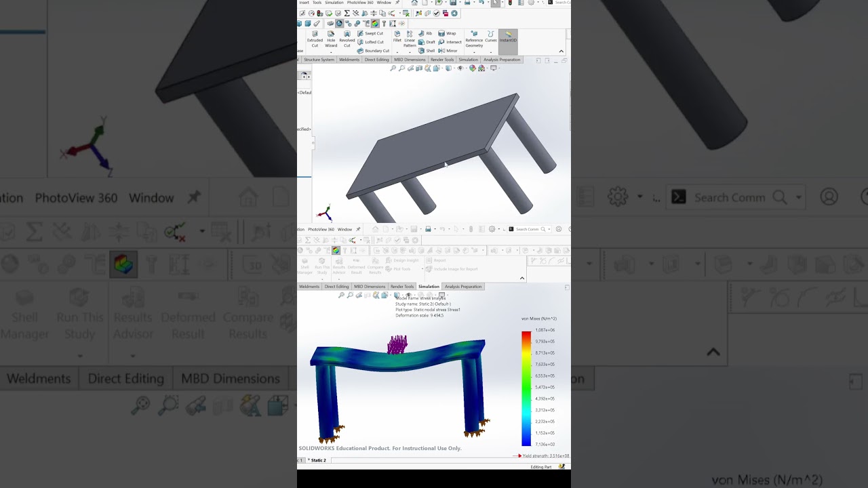The image size is (868, 488).
Task: Open Analysis Preparation tab in upper window
Action: pyautogui.click(x=502, y=60)
